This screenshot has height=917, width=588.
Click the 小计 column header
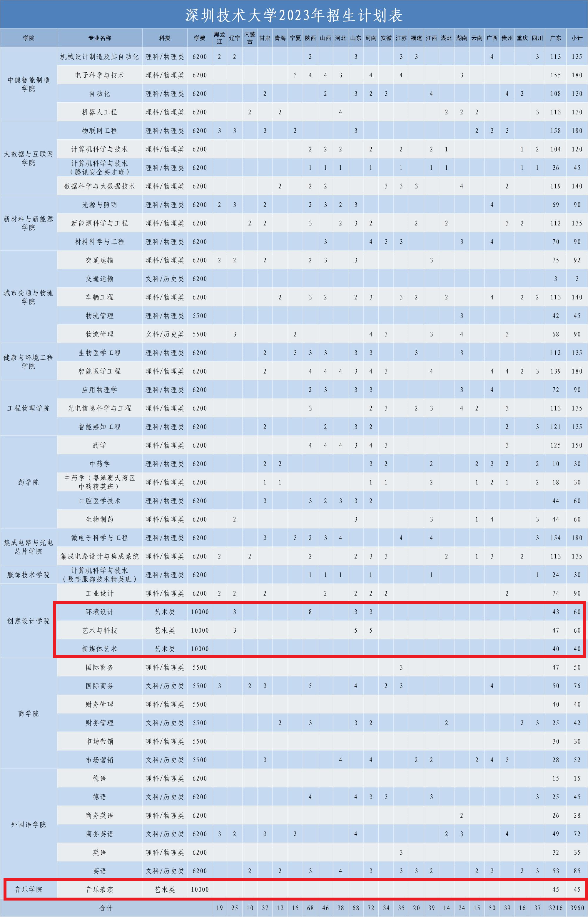point(577,38)
